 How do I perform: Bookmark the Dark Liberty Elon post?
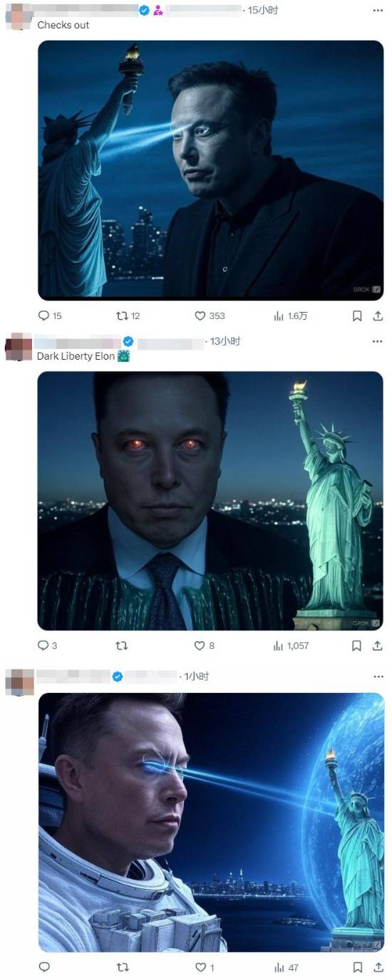point(358,645)
